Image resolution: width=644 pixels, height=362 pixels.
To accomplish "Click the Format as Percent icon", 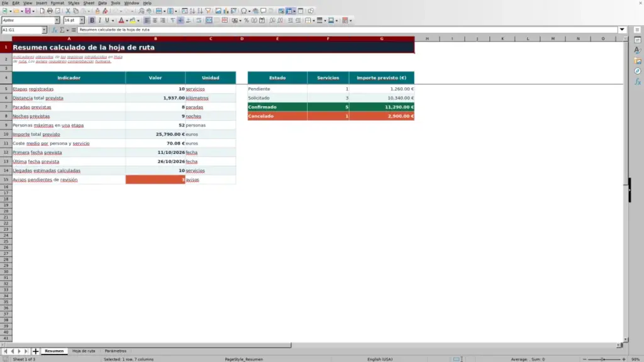I will tap(247, 21).
